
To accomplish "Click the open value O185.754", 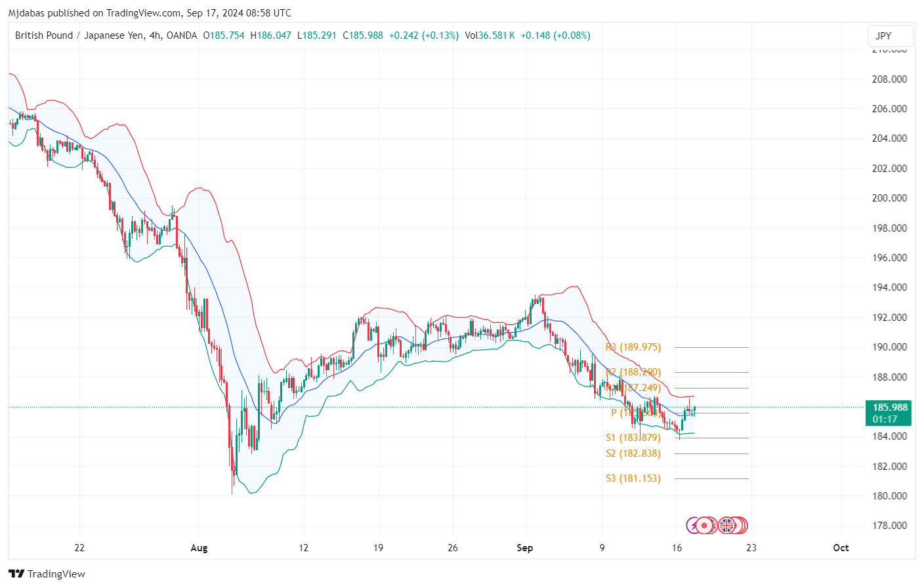I will coord(224,35).
